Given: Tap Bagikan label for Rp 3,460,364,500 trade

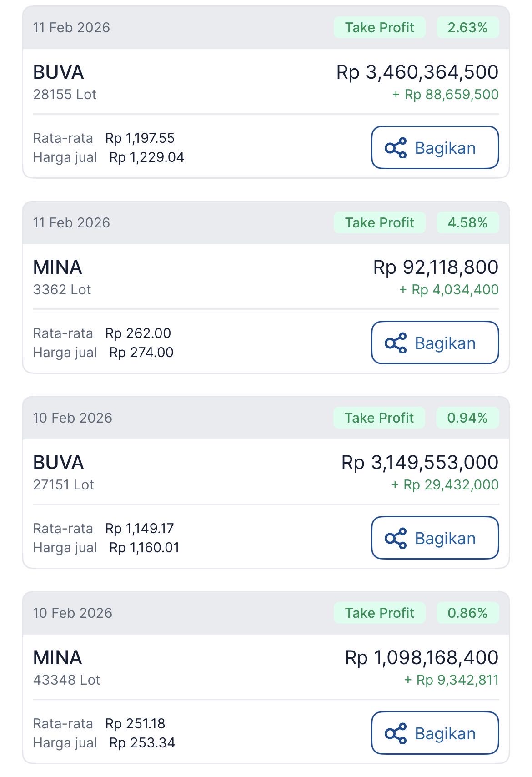Looking at the screenshot, I should click(x=445, y=148).
